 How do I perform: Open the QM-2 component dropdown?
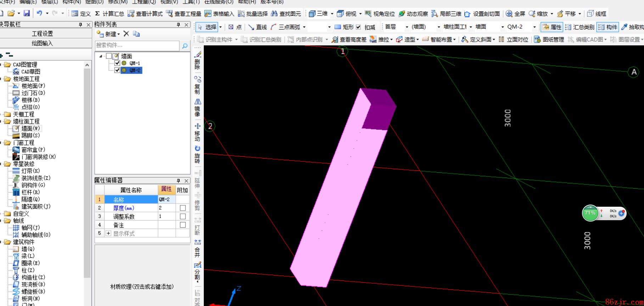(534, 27)
